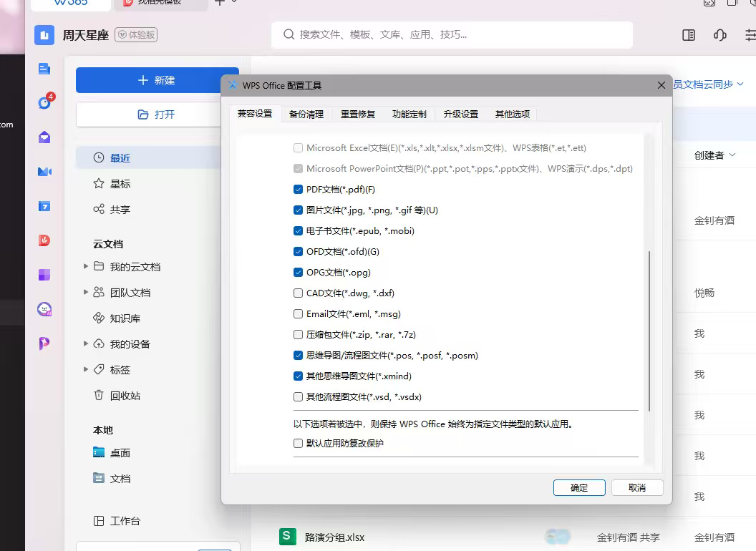Viewport: 756px width, 551px height.
Task: Uncheck OFD文档(*.ofd) checkbox
Action: tap(298, 252)
